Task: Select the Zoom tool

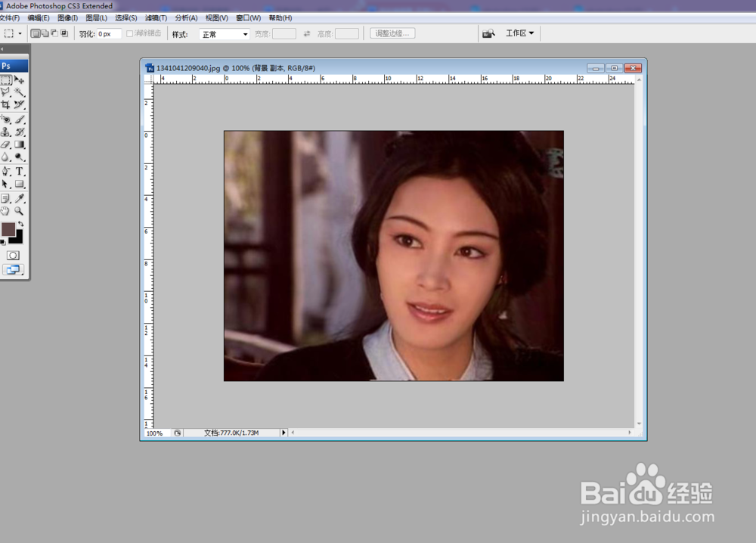Action: click(x=20, y=211)
